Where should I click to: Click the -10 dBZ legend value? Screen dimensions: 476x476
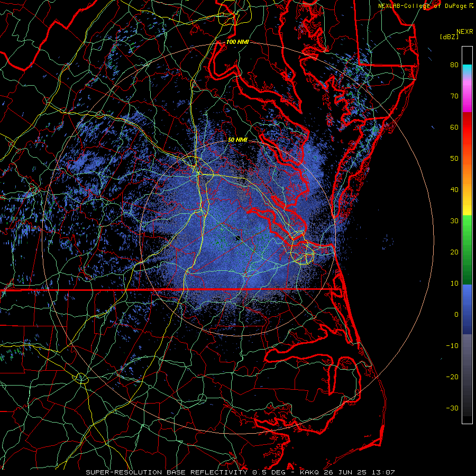click(x=452, y=346)
